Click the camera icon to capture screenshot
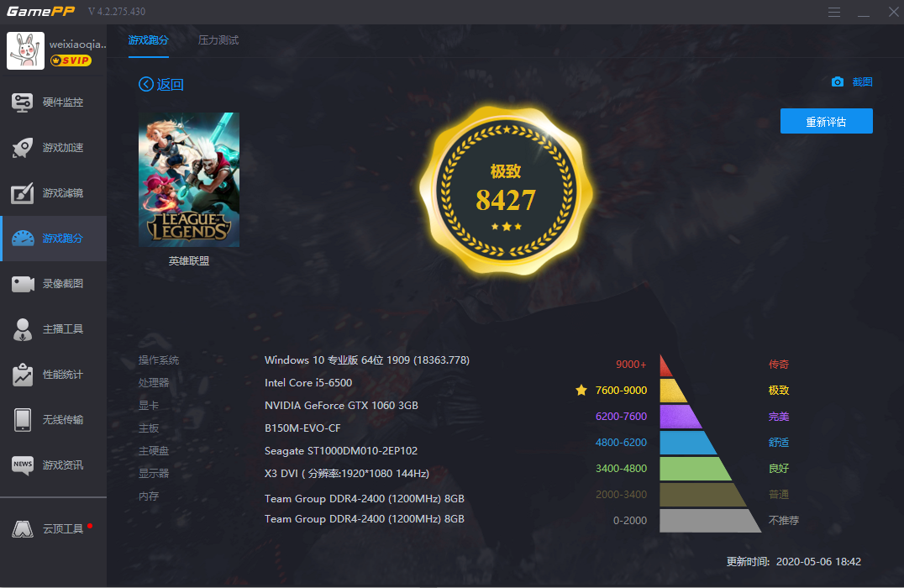 [837, 81]
